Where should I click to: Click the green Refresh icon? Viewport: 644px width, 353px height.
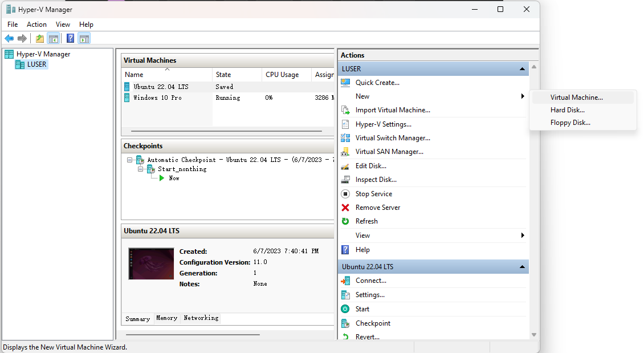click(345, 221)
